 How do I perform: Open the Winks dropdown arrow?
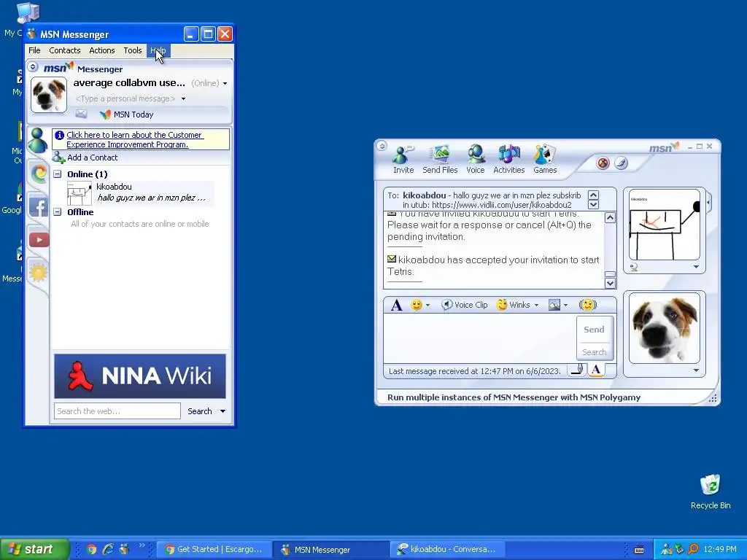click(x=536, y=306)
